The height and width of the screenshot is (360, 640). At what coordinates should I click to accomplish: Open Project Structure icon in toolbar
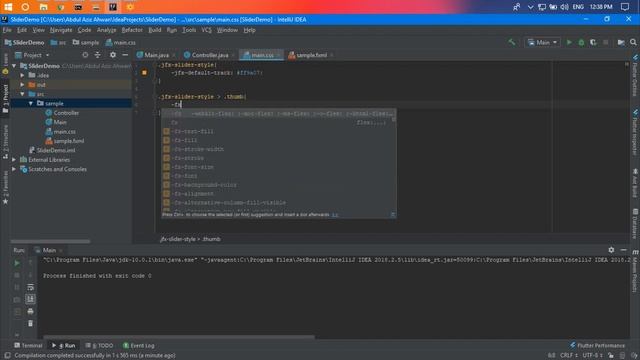pyautogui.click(x=621, y=42)
